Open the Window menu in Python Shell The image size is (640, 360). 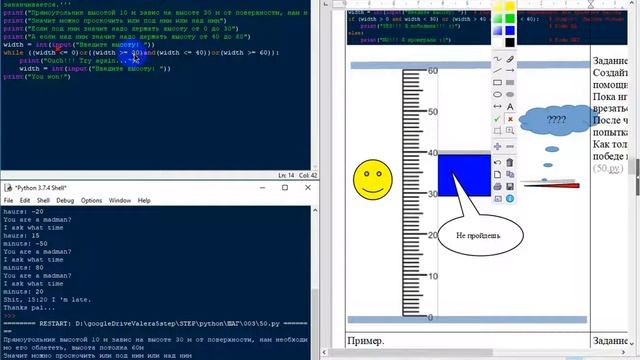click(120, 200)
